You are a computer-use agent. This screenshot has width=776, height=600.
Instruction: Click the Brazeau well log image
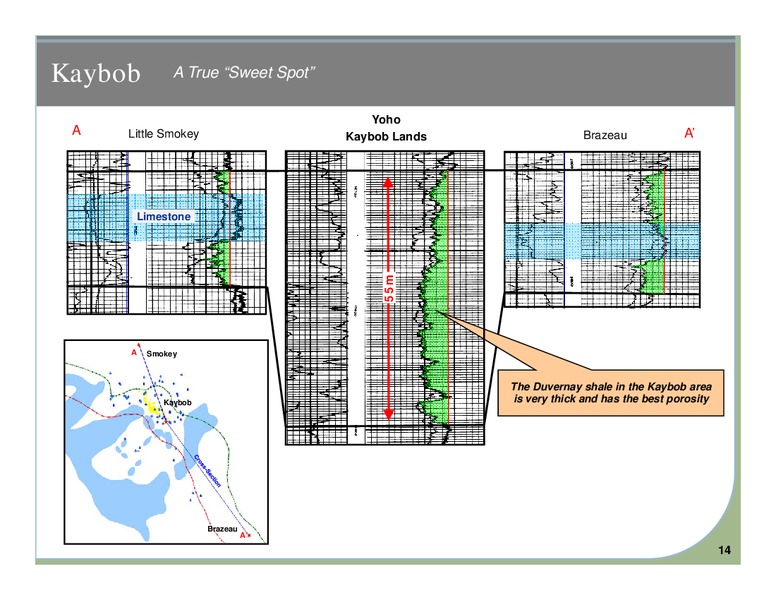tap(602, 229)
